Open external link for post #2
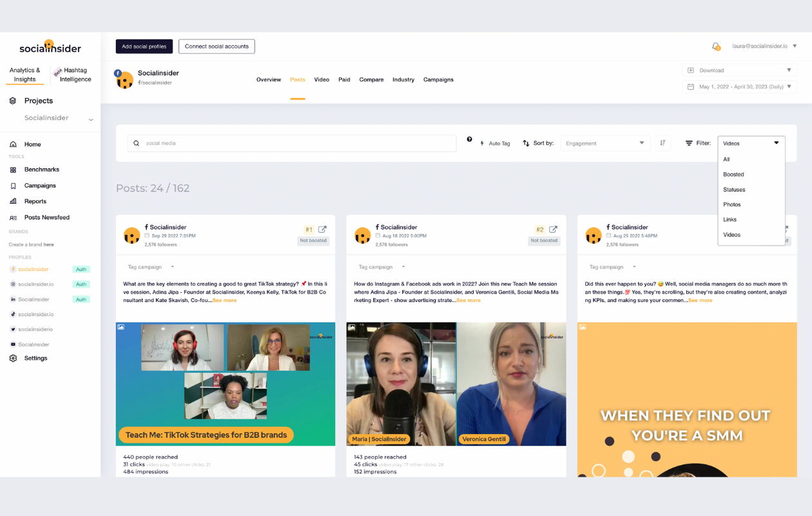The width and height of the screenshot is (812, 516). (553, 229)
